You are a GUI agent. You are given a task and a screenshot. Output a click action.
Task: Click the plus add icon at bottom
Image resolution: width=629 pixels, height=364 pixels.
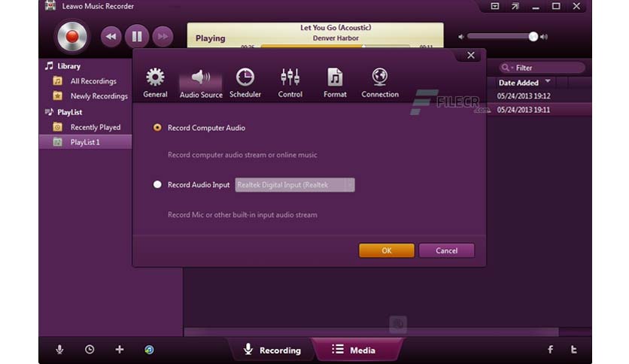119,350
